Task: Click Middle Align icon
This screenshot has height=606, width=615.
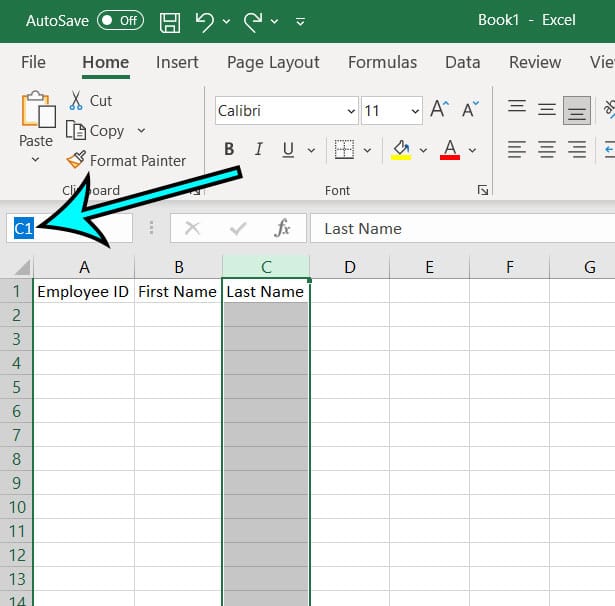Action: [x=547, y=109]
